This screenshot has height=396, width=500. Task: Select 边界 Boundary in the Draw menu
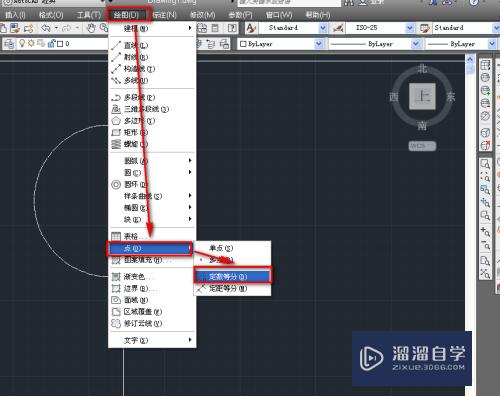pyautogui.click(x=152, y=288)
